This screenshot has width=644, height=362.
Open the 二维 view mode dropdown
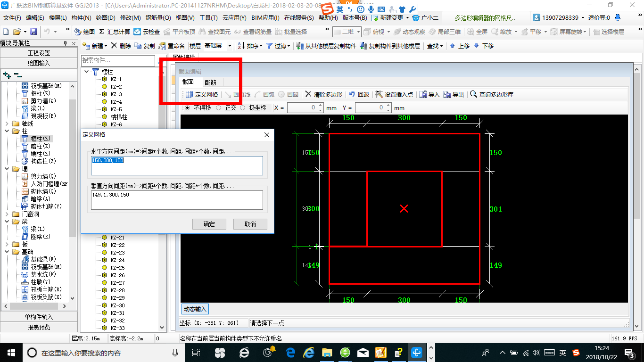tap(358, 32)
